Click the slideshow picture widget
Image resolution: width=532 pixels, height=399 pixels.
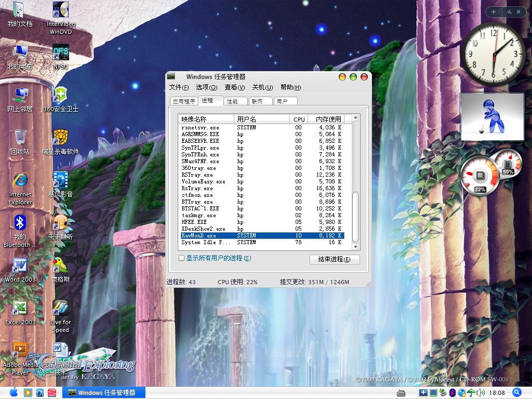pyautogui.click(x=493, y=117)
